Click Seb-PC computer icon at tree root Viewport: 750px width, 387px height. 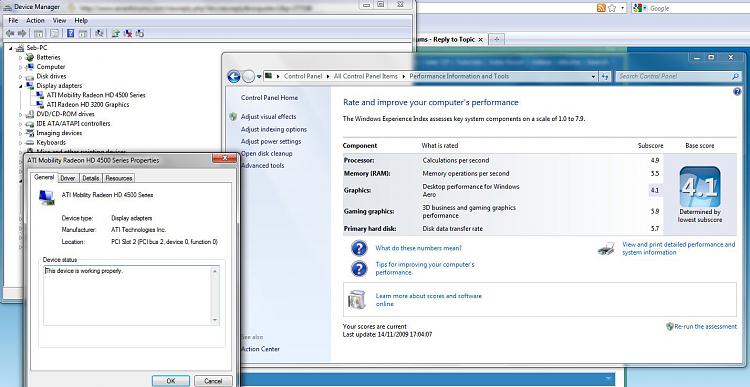click(20, 48)
